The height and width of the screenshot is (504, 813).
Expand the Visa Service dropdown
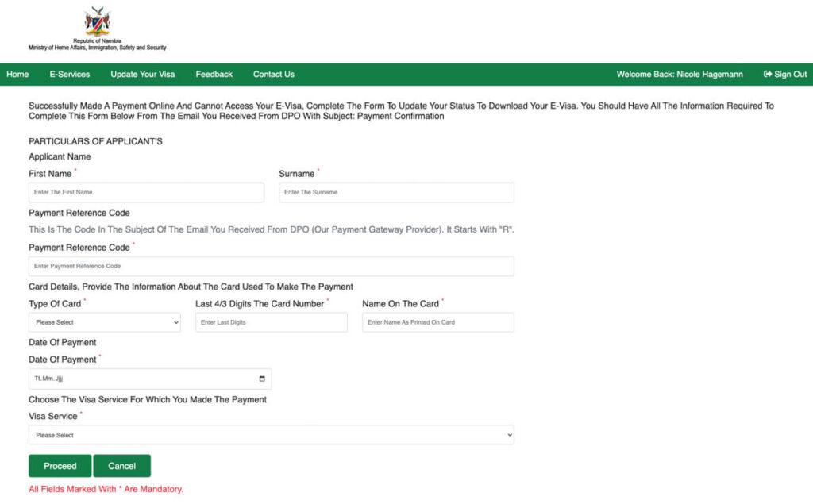click(272, 435)
